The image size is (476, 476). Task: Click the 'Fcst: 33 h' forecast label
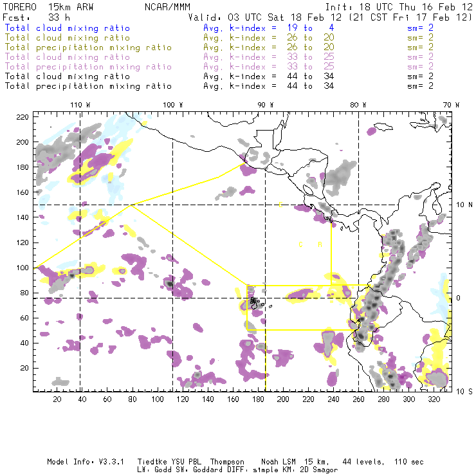(37, 17)
